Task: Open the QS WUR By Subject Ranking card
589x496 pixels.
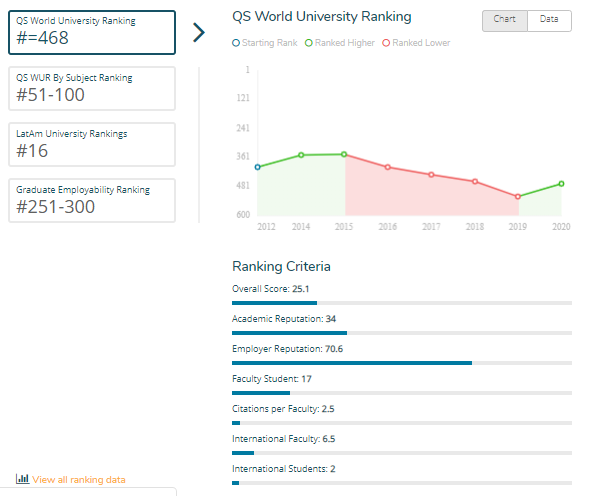Action: pos(92,89)
